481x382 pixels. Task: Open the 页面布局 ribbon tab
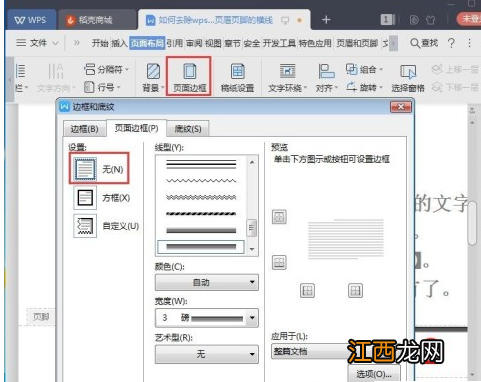[147, 43]
